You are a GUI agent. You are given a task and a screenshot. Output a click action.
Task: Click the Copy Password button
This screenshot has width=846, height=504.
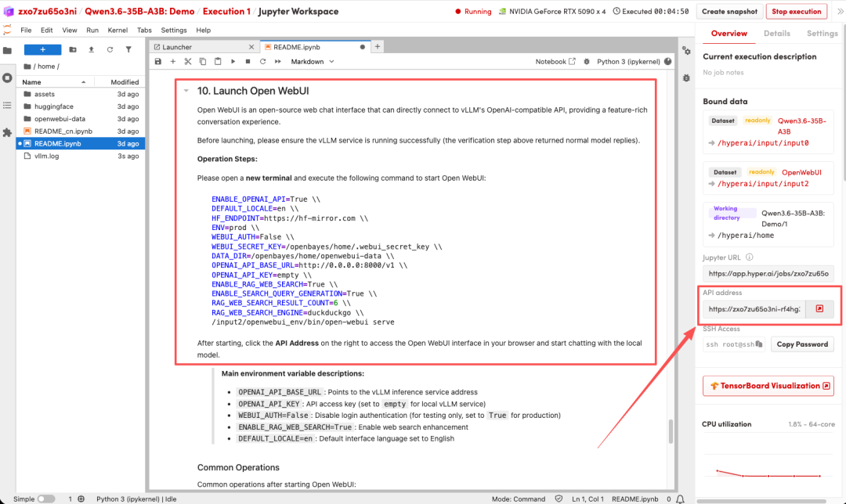(801, 344)
